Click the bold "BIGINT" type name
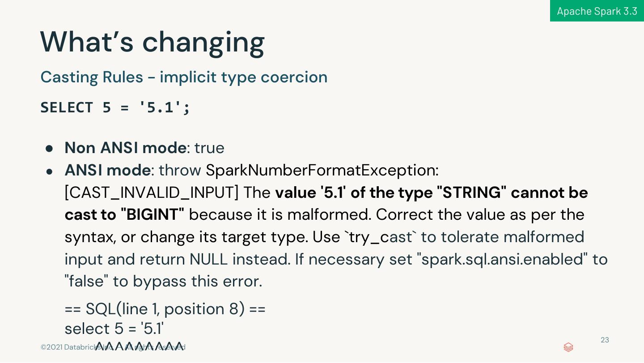The width and height of the screenshot is (644, 363). [152, 215]
